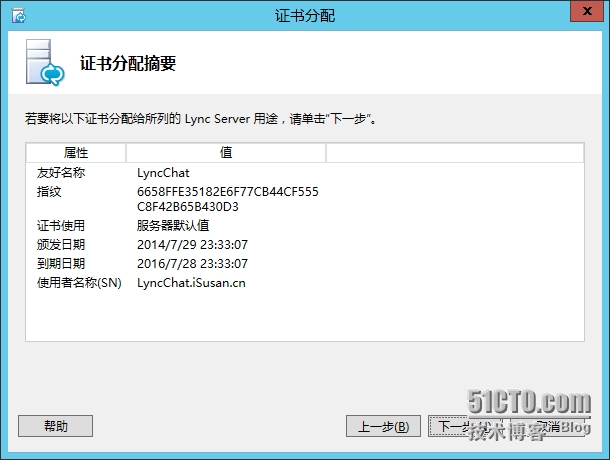610x460 pixels.
Task: Click thumbprint second line C8F42B65B430D3
Action: pos(188,206)
